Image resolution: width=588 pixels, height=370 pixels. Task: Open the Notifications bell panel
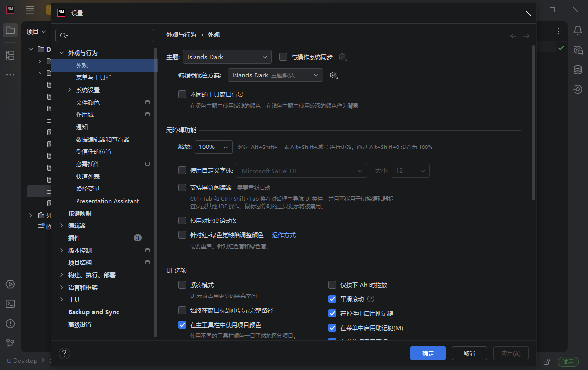coord(577,30)
